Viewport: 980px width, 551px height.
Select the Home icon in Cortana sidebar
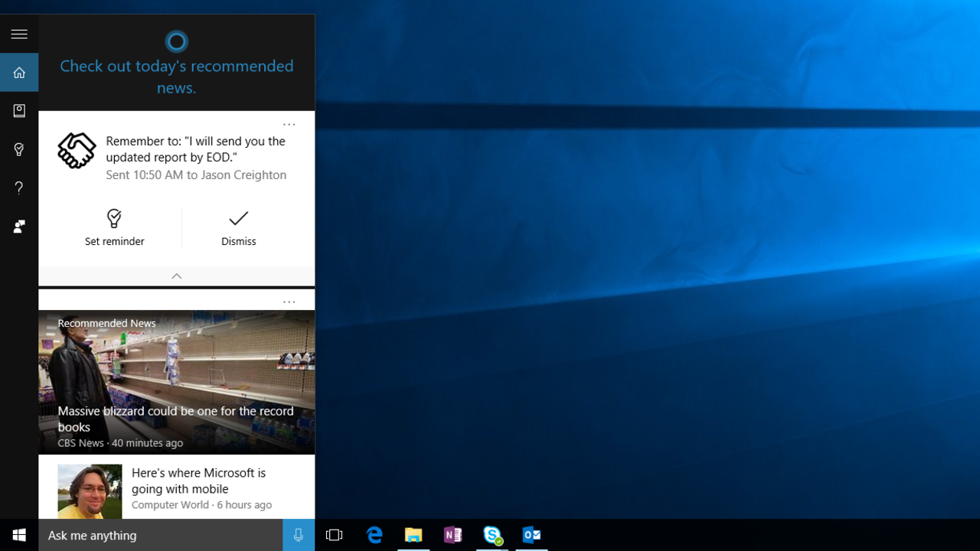[x=19, y=72]
